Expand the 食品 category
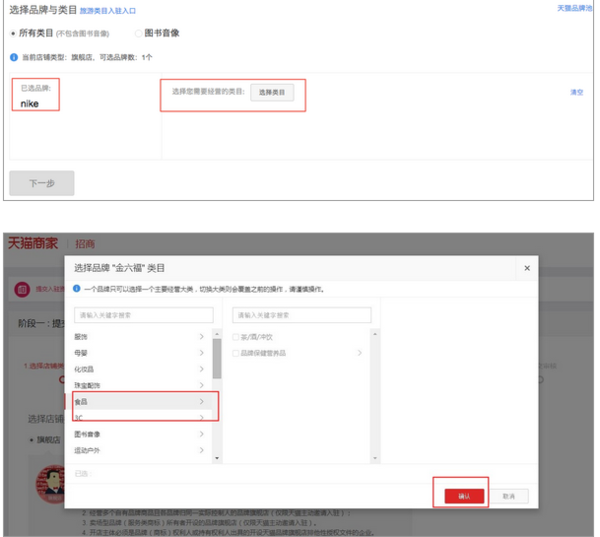Image resolution: width=600 pixels, height=537 pixels. (140, 401)
